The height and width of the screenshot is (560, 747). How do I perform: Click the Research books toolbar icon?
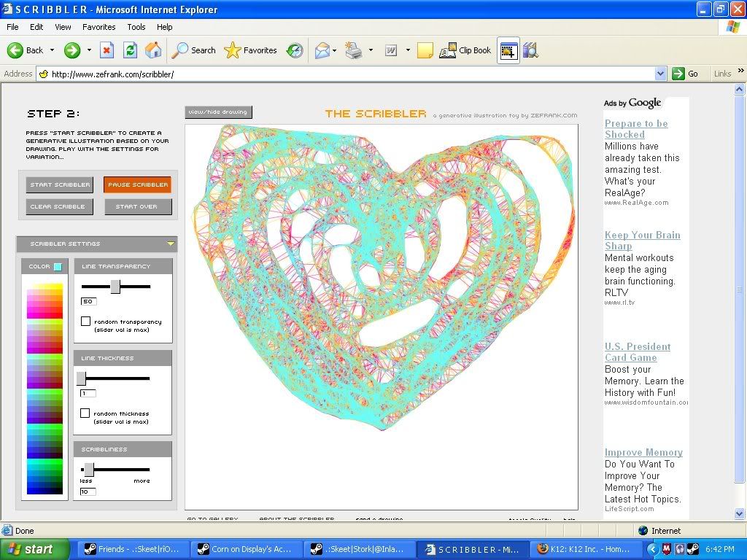[x=530, y=50]
